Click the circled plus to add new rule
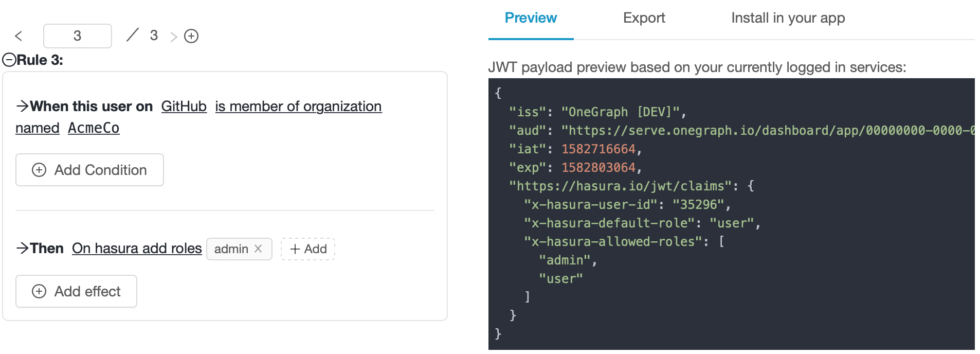 191,36
